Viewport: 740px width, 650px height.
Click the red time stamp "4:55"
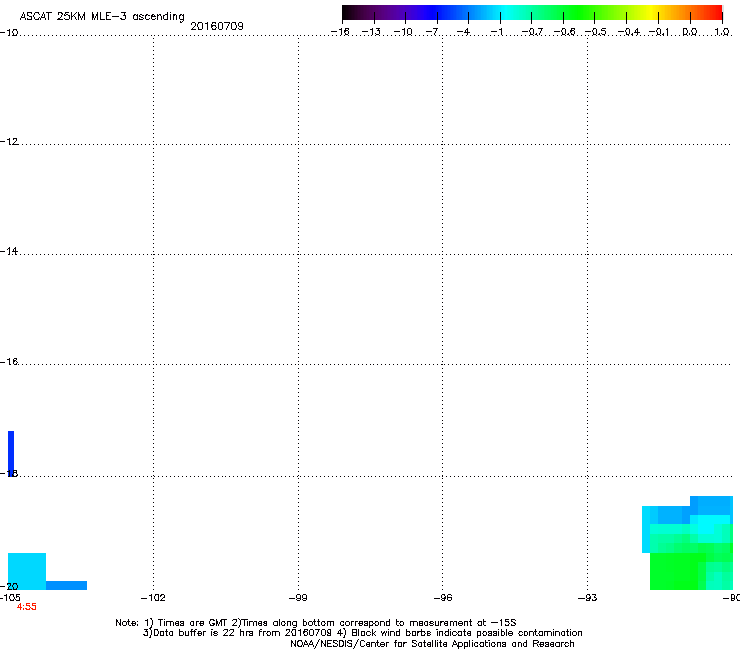[26, 607]
